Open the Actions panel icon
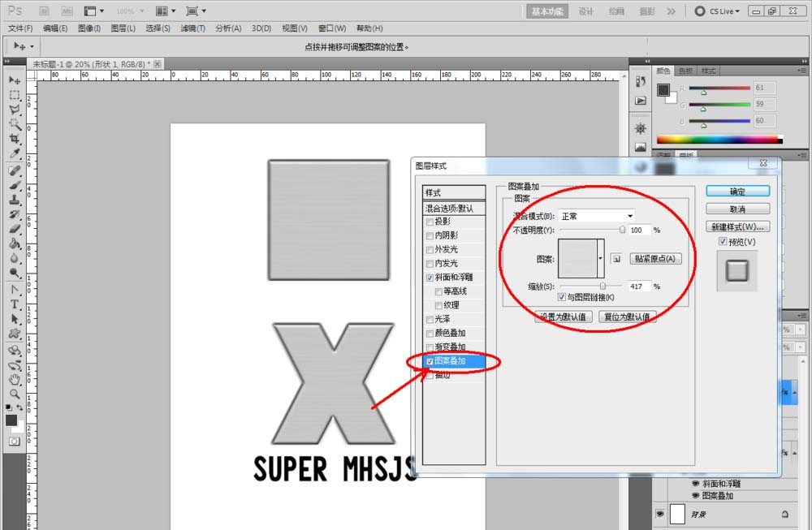The width and height of the screenshot is (812, 530). [x=641, y=101]
